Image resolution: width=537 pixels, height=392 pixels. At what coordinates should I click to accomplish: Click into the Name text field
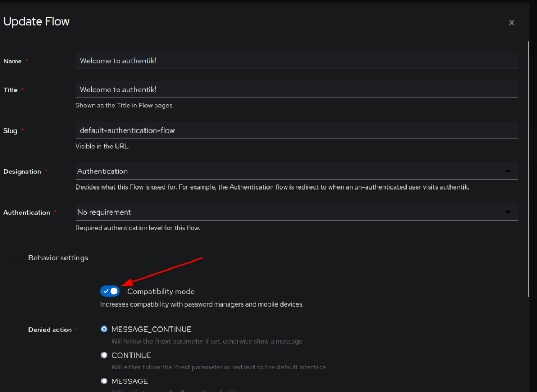[296, 61]
